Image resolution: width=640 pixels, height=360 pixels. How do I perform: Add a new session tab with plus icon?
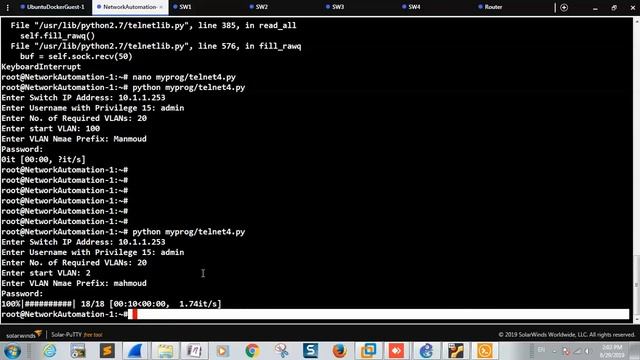564,7
